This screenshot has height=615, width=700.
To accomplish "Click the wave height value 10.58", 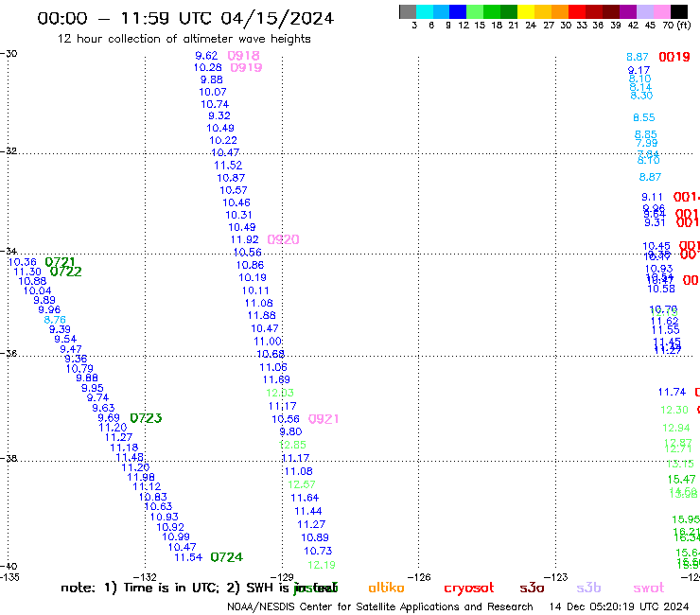I will tap(661, 289).
